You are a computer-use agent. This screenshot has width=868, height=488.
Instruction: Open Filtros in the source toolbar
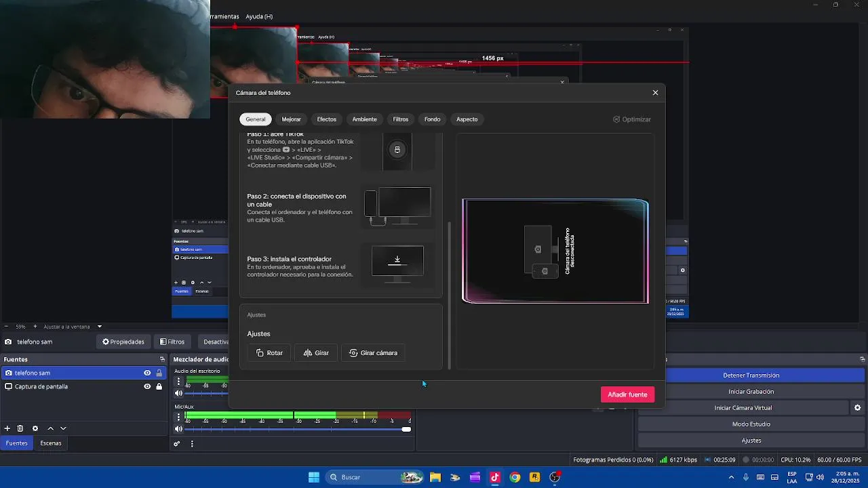(172, 342)
